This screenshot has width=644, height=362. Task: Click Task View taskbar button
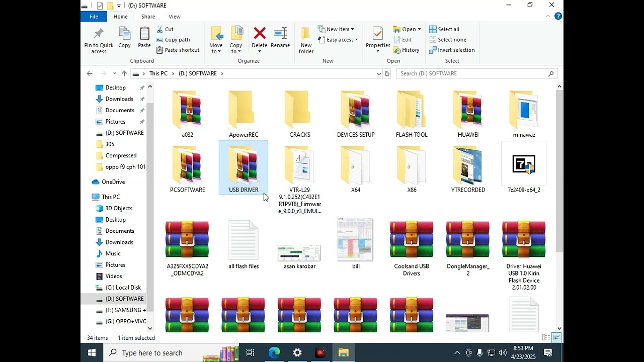pyautogui.click(x=250, y=353)
